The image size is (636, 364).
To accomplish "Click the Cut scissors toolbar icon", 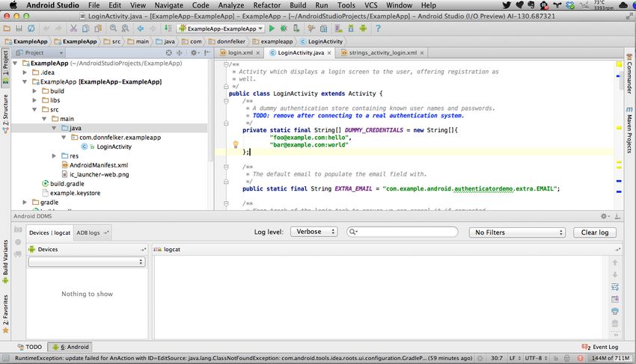I will 73,28.
